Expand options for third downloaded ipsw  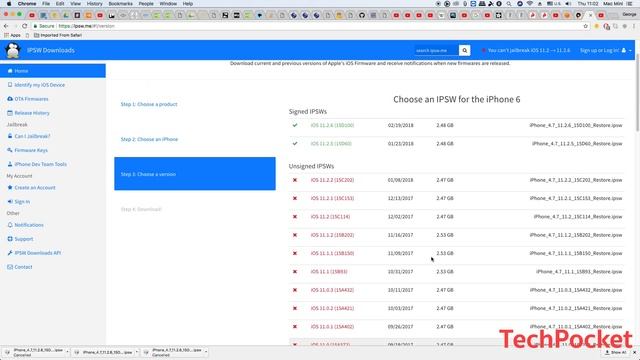click(x=206, y=352)
